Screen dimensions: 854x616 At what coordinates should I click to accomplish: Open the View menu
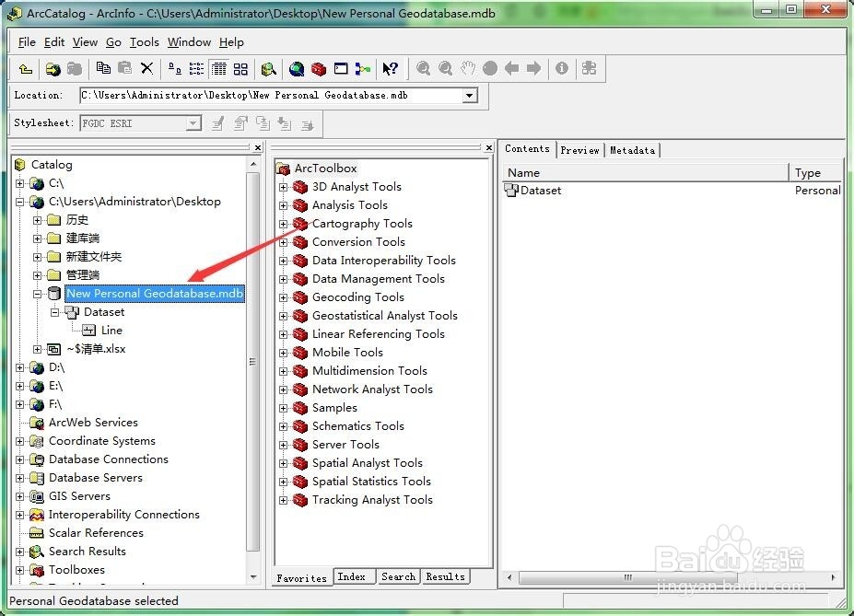tap(86, 42)
